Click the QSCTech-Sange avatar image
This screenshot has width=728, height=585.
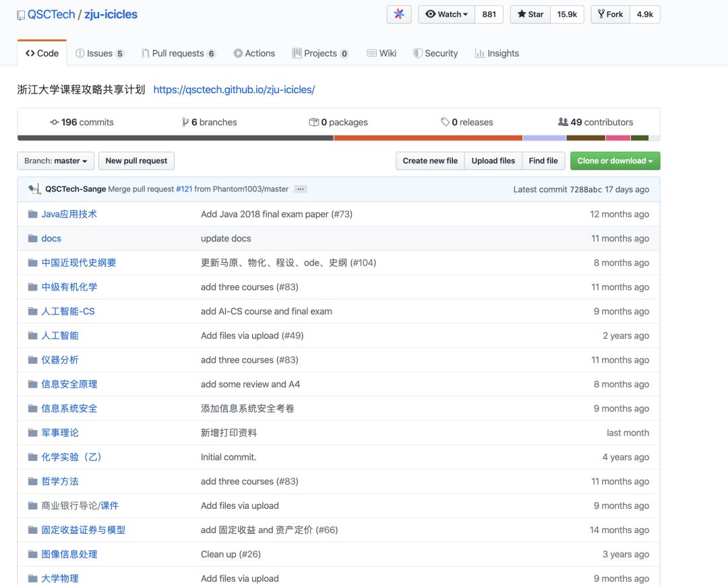(34, 189)
